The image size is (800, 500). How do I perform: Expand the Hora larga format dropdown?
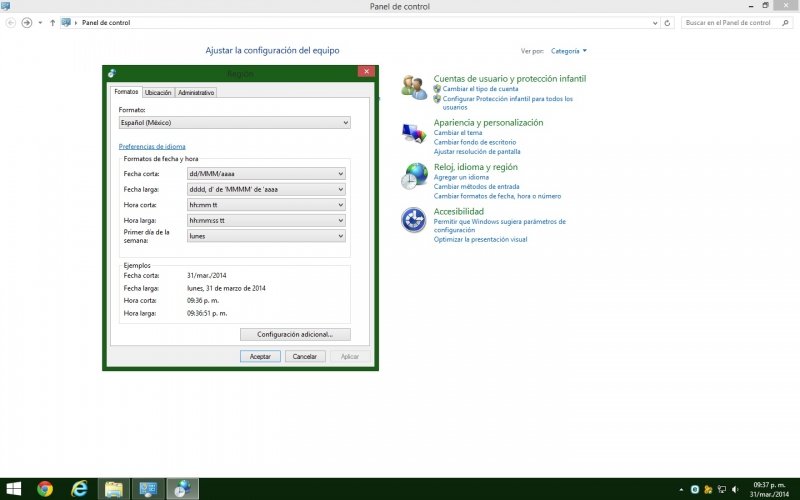point(266,220)
